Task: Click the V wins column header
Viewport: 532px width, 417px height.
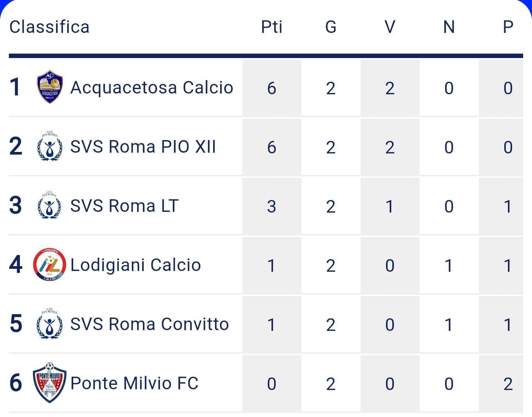Action: 390,27
